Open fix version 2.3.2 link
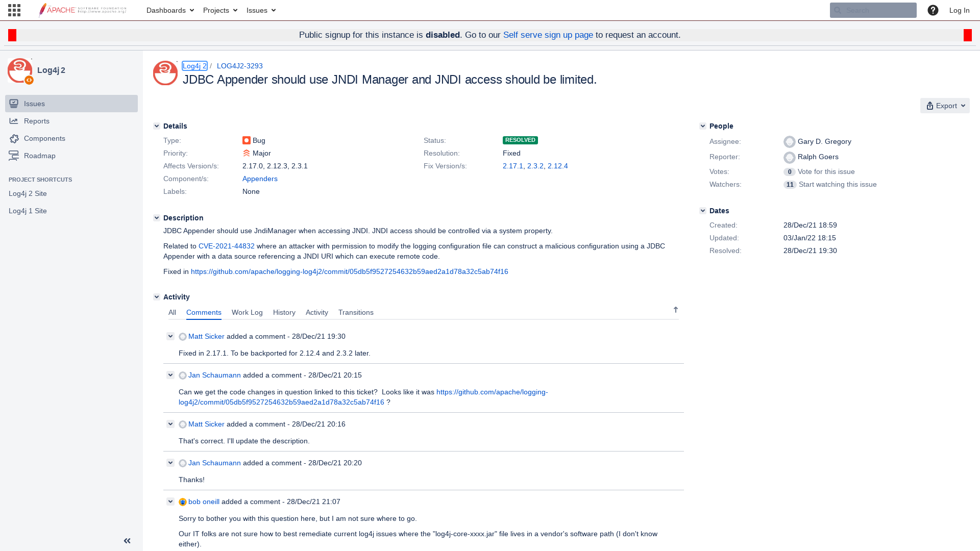The image size is (980, 551). (x=535, y=166)
